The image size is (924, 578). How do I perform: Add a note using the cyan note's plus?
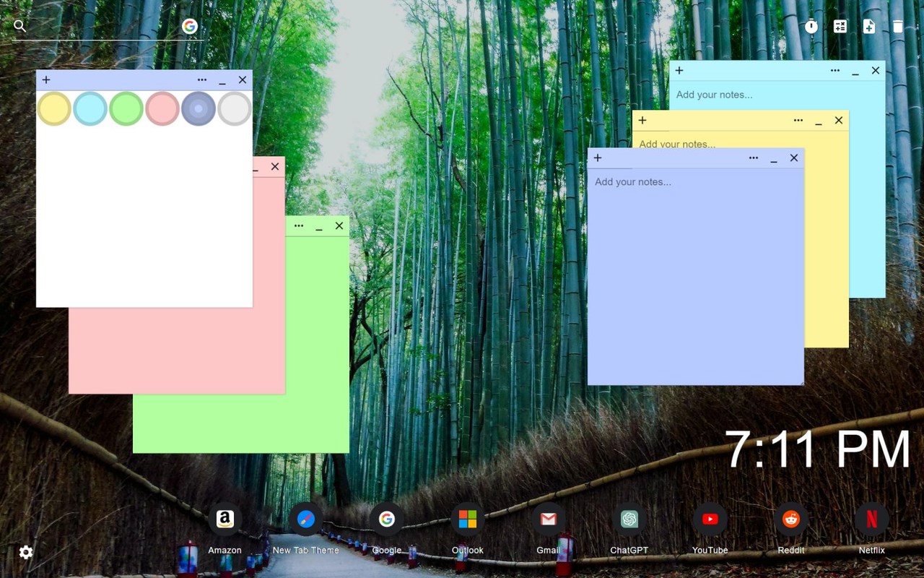point(679,71)
